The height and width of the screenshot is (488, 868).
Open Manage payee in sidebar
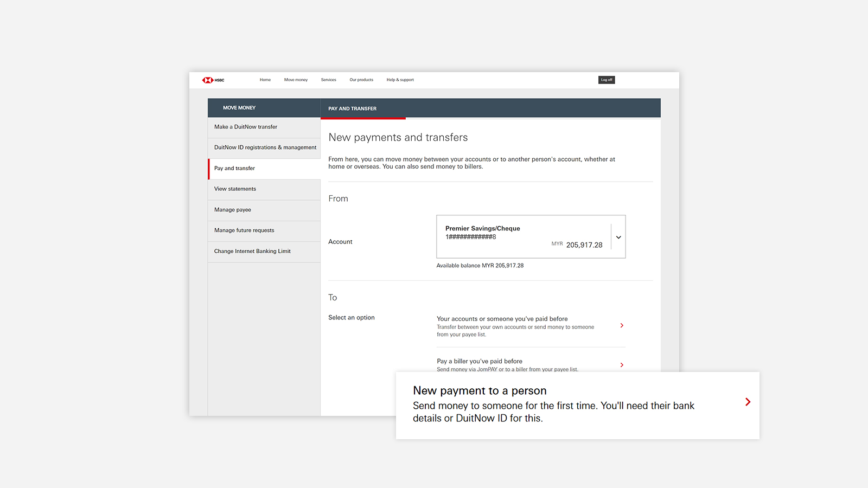click(264, 210)
